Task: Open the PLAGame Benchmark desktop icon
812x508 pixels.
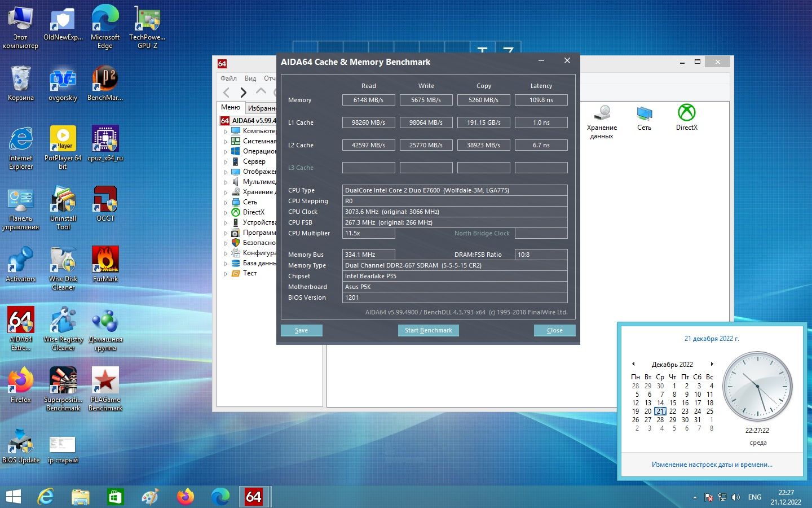Action: tap(105, 389)
